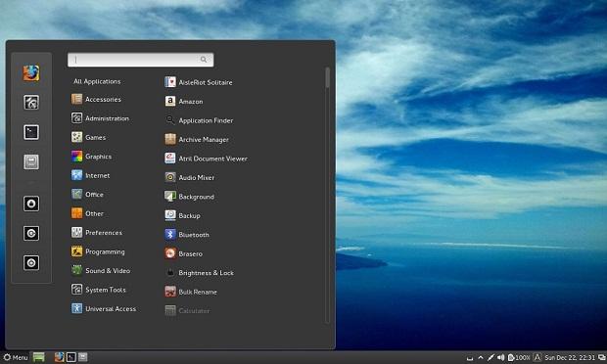Select the Internet category
The width and height of the screenshot is (607, 364).
click(91, 175)
